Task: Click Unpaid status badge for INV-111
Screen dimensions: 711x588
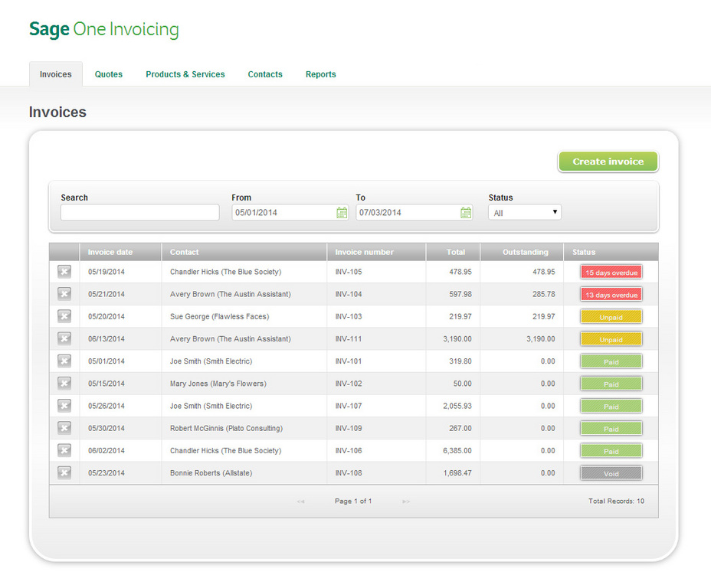Action: (x=611, y=339)
